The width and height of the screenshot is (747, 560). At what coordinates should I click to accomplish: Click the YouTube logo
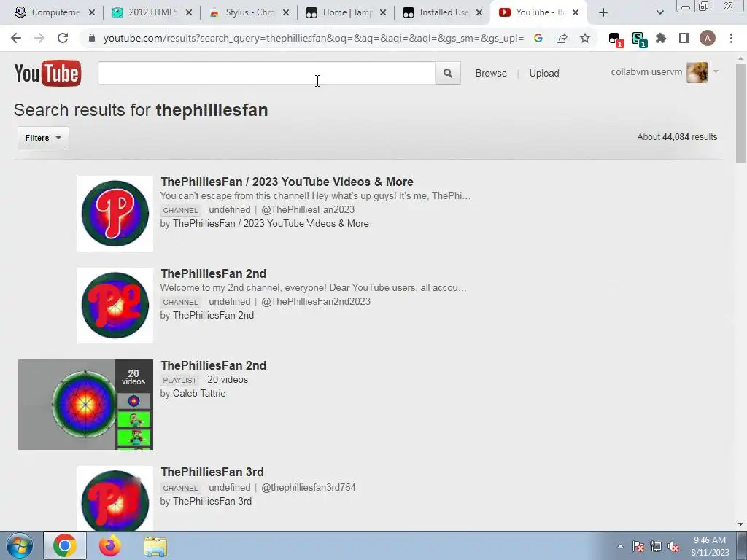point(47,73)
